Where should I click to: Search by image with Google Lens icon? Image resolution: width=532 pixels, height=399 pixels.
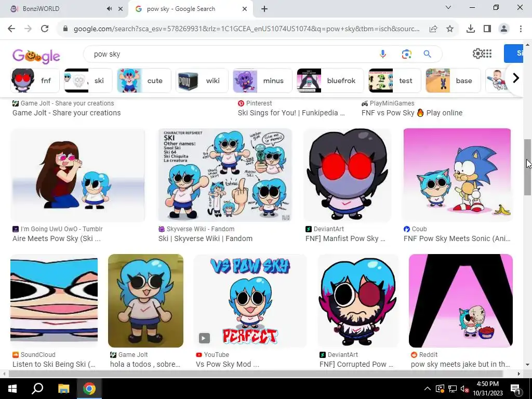pyautogui.click(x=406, y=54)
